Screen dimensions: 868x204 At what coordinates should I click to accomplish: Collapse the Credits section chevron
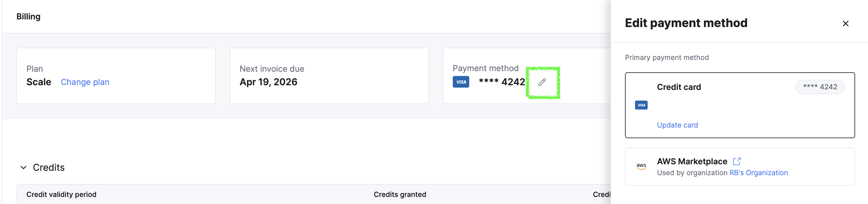pos(23,168)
